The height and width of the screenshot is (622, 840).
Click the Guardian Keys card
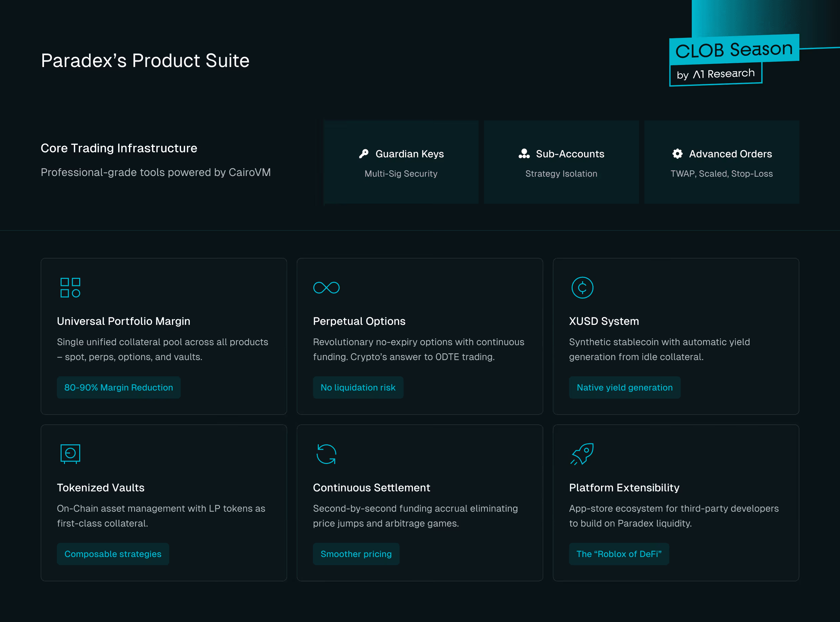(401, 162)
